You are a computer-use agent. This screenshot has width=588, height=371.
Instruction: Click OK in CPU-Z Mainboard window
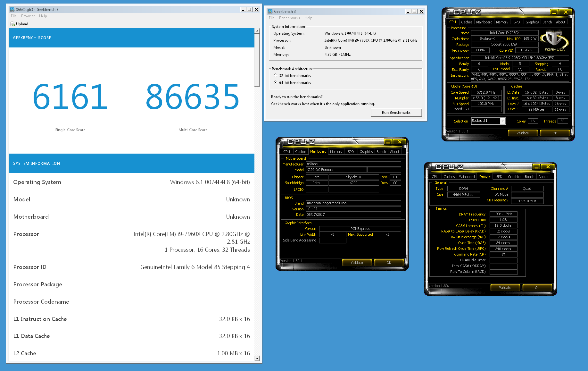(x=389, y=263)
